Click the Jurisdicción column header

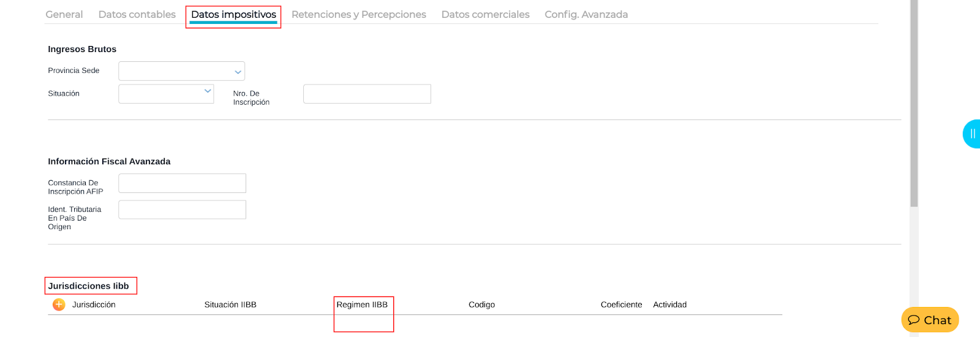click(x=94, y=305)
